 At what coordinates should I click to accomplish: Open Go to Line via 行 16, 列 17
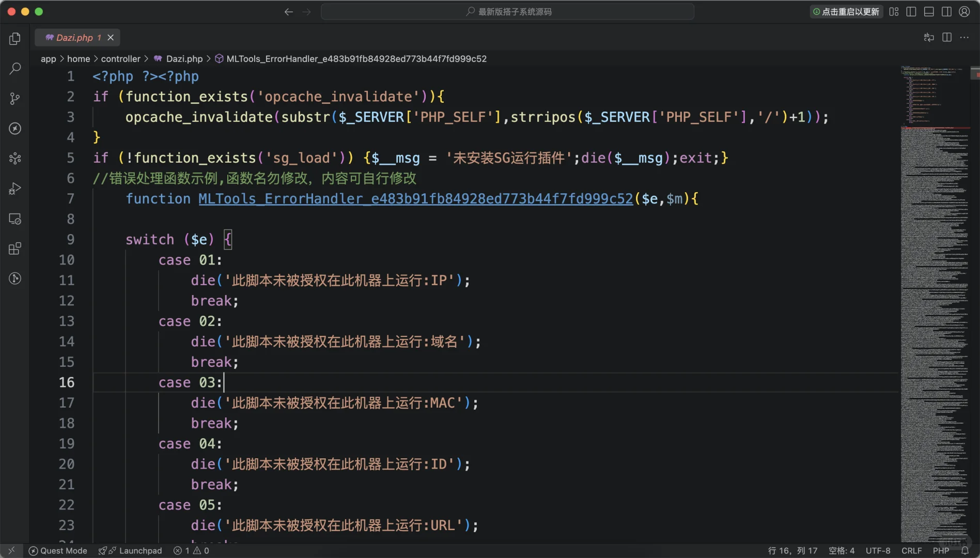[792, 551]
